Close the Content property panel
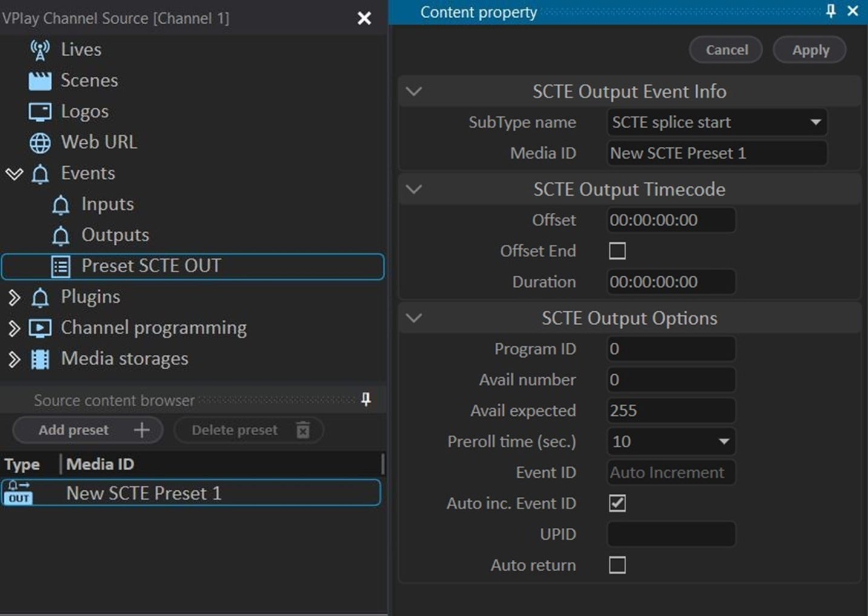 pyautogui.click(x=853, y=11)
